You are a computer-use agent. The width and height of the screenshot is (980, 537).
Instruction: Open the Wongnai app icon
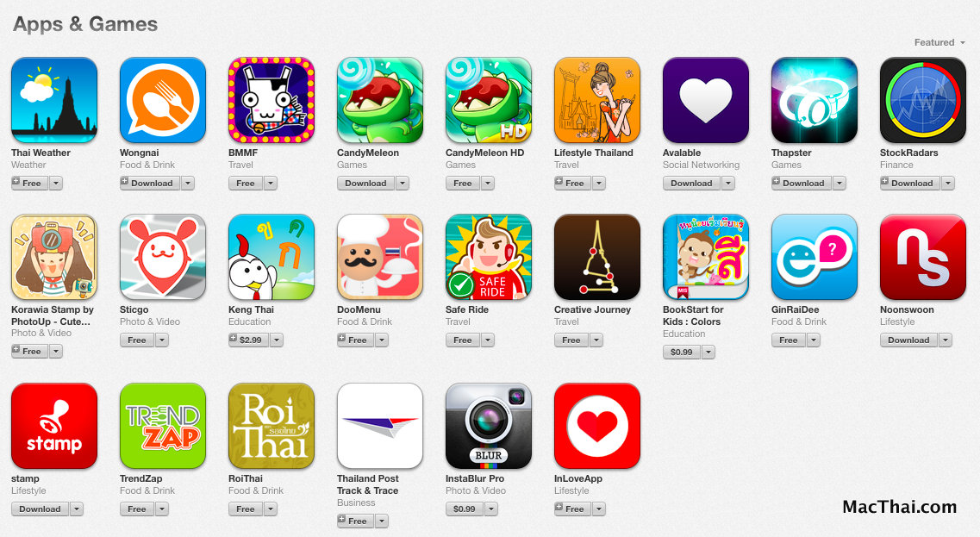point(163,100)
